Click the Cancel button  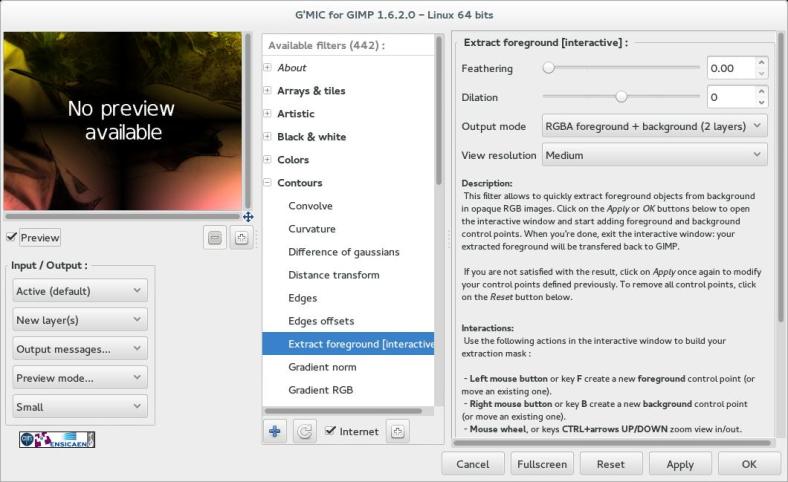(x=472, y=464)
